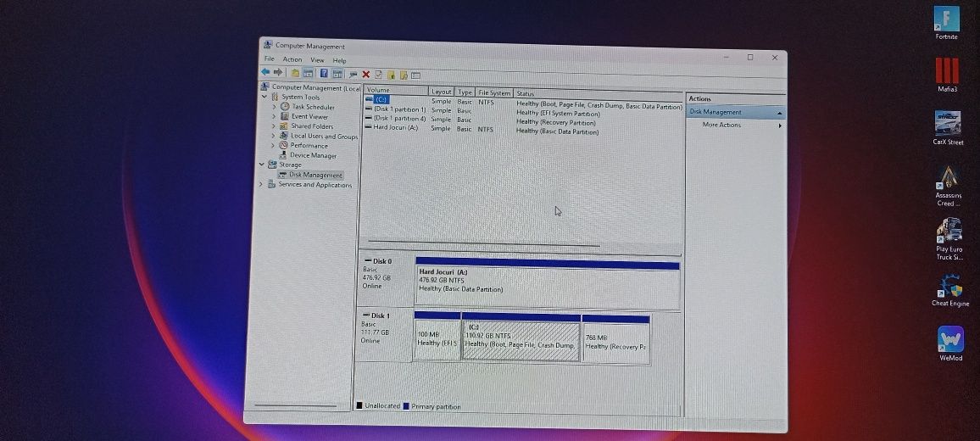
Task: Open the File menu
Action: (270, 59)
